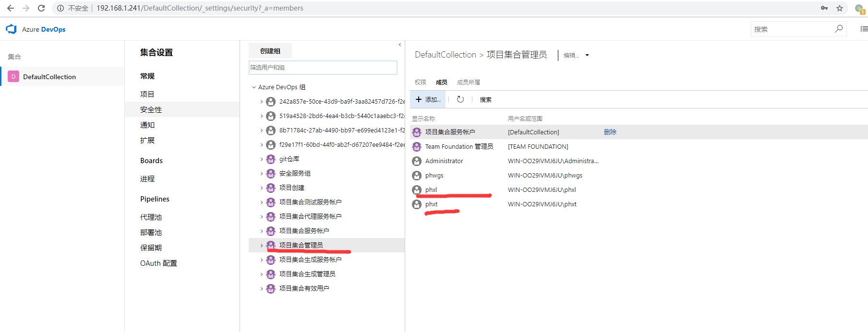
Task: Click 删除 link for 项目集合服务帐户
Action: pos(610,132)
